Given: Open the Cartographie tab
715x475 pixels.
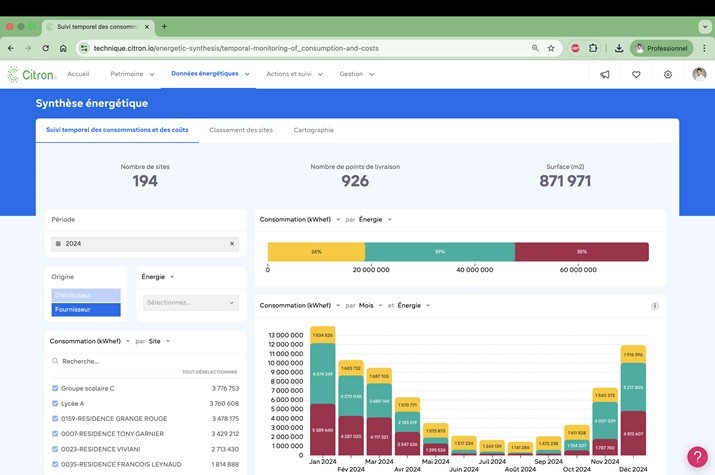Looking at the screenshot, I should click(x=313, y=130).
